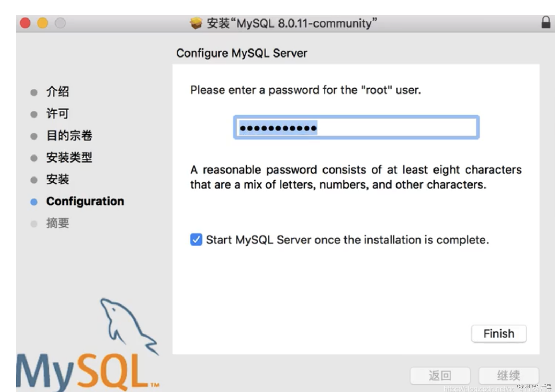The image size is (557, 392).
Task: Select the 目的宗卷 step in sidebar
Action: [x=69, y=136]
